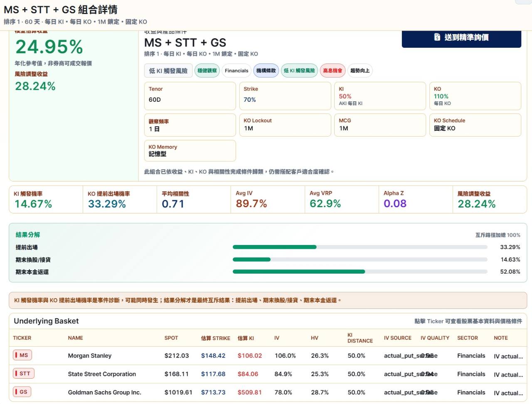The width and height of the screenshot is (532, 404).
Task: Select the green 低 KI 觸發風險 tag
Action: pos(299,71)
